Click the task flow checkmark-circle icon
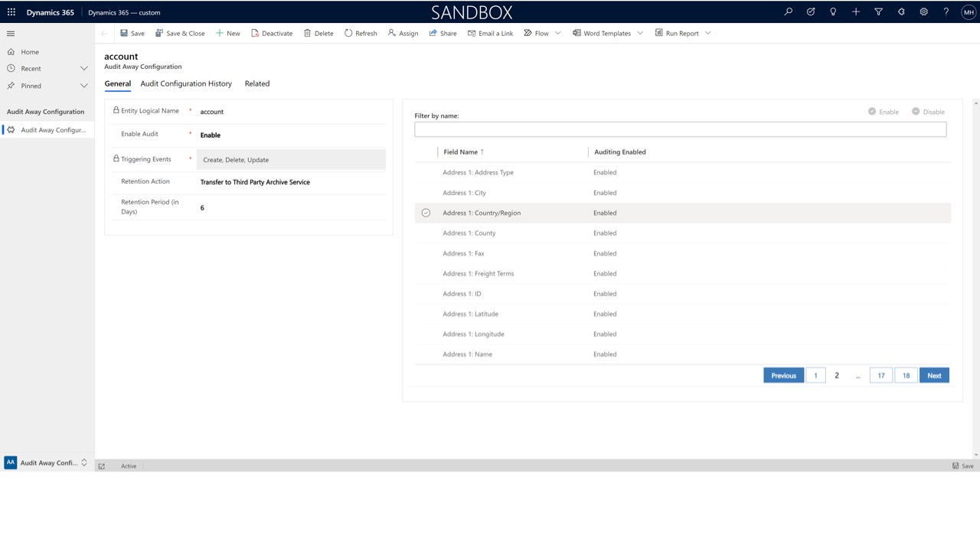The height and width of the screenshot is (551, 980). click(x=811, y=12)
